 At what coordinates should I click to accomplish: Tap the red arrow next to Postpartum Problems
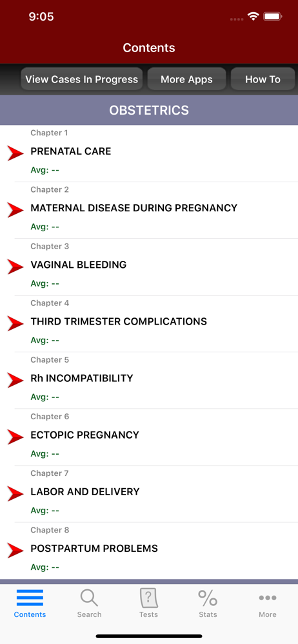15,549
